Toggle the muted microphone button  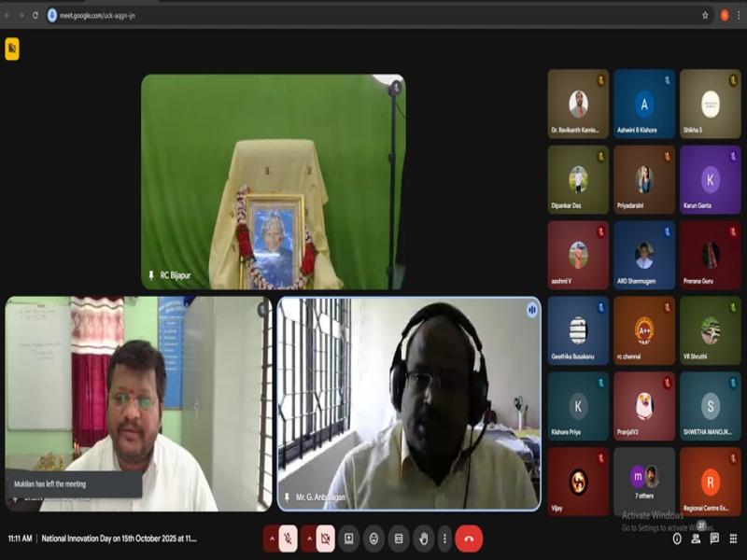tap(289, 539)
